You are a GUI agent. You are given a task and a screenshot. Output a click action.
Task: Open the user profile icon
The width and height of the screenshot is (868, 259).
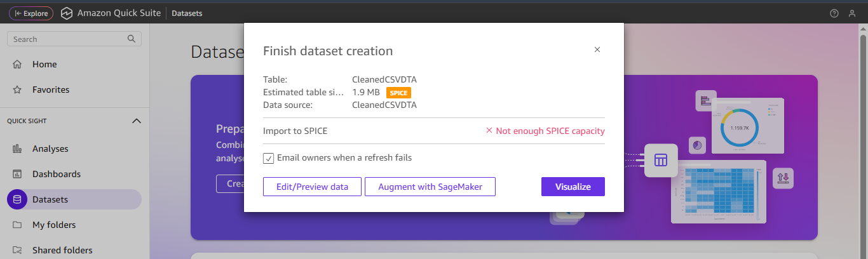(852, 13)
